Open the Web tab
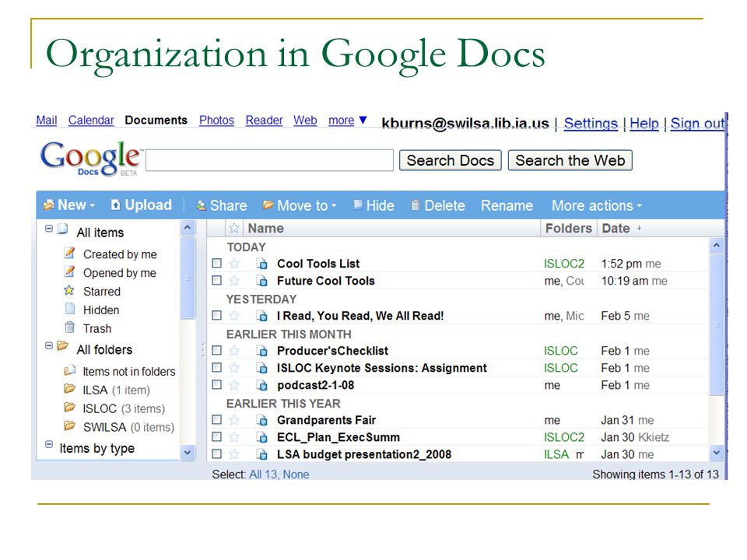The height and width of the screenshot is (560, 747). click(305, 121)
